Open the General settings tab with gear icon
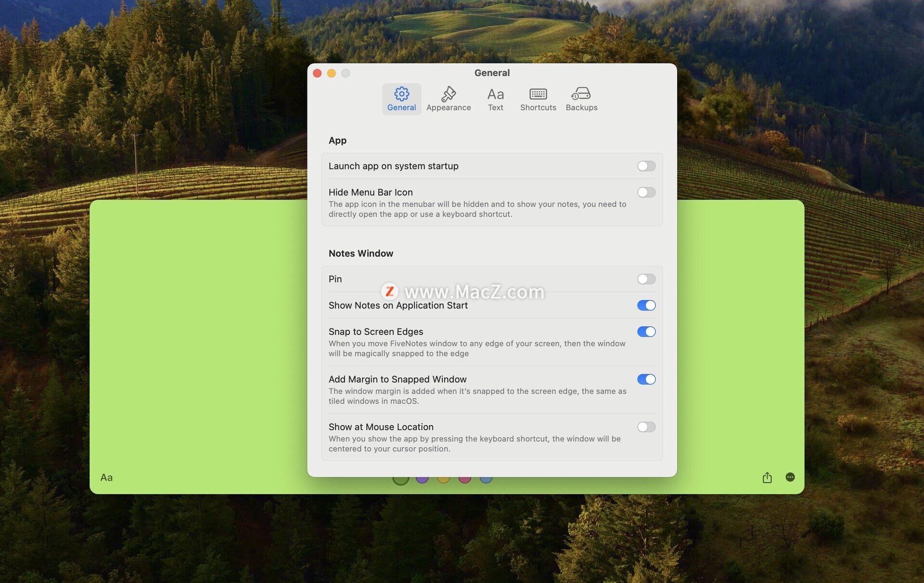 coord(401,99)
